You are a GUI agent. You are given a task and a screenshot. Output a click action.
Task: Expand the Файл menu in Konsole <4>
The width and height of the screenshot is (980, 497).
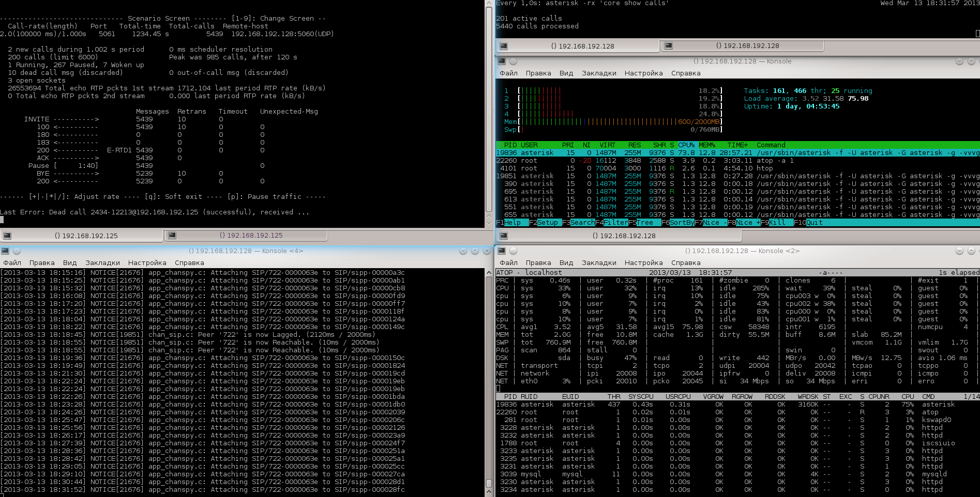click(12, 263)
